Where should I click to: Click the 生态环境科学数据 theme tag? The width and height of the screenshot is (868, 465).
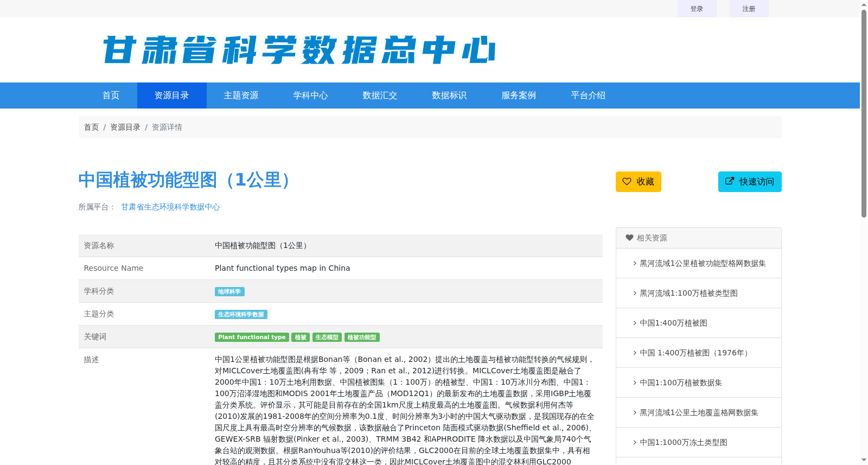(x=241, y=314)
